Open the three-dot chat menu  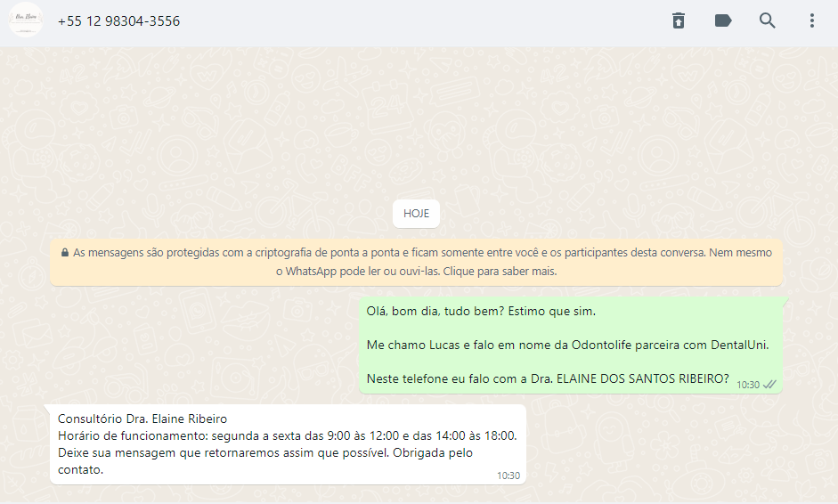(x=812, y=20)
